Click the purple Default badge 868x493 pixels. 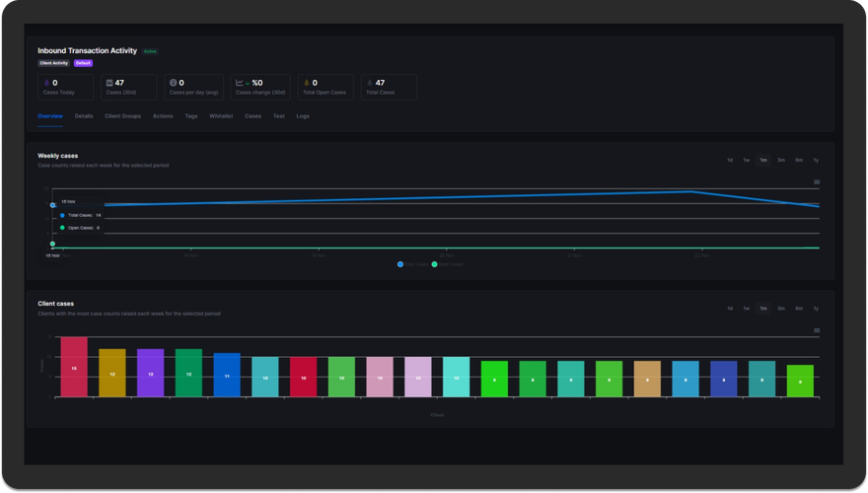pos(83,63)
